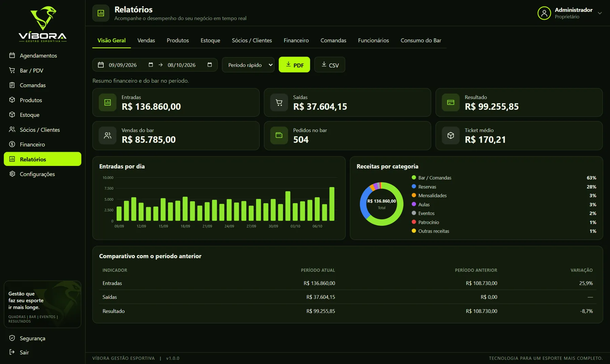
Task: Switch to the Produtos tab
Action: point(178,40)
